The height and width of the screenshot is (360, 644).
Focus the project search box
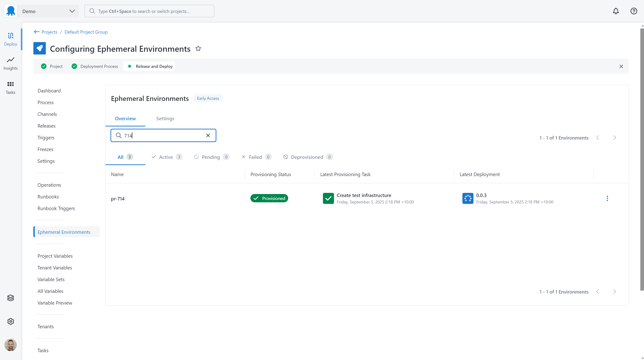[x=149, y=11]
